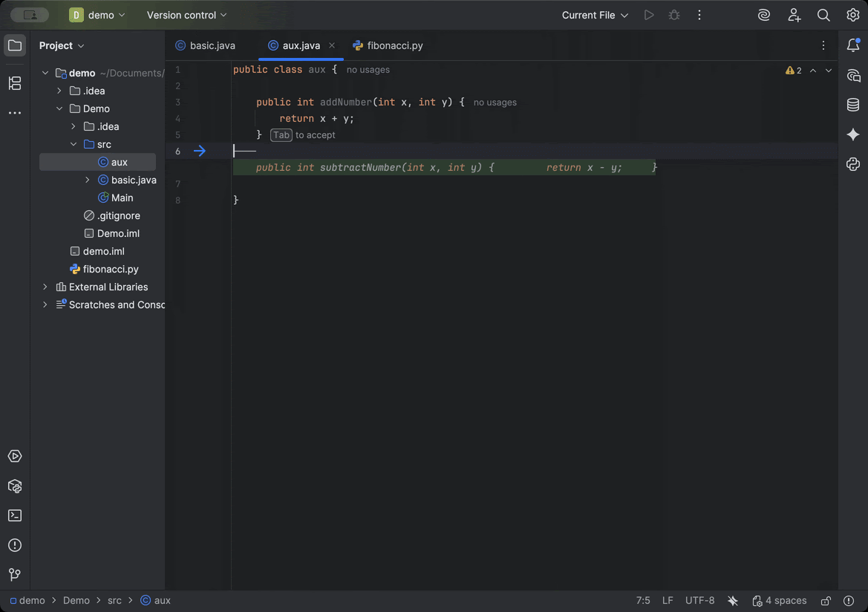Screen dimensions: 868x612
Task: Open the Git tool window
Action: pyautogui.click(x=15, y=574)
